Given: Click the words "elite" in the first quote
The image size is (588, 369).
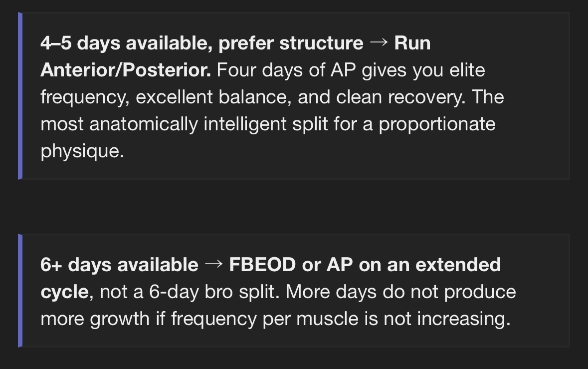Looking at the screenshot, I should 467,70.
